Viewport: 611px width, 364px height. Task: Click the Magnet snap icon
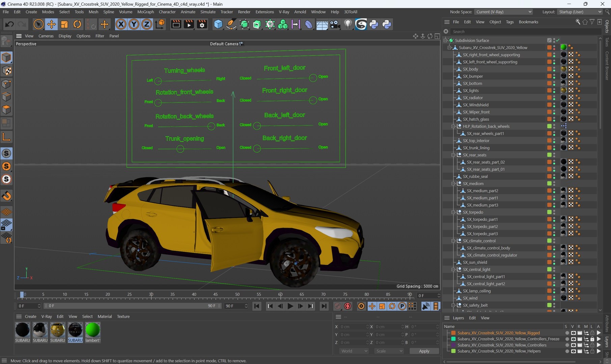tap(6, 196)
